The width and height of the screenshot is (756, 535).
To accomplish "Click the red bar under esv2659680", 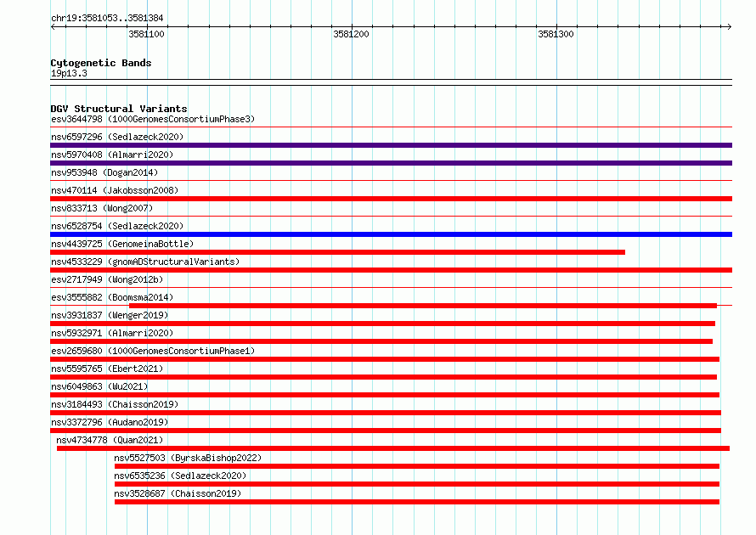I will click(x=385, y=359).
